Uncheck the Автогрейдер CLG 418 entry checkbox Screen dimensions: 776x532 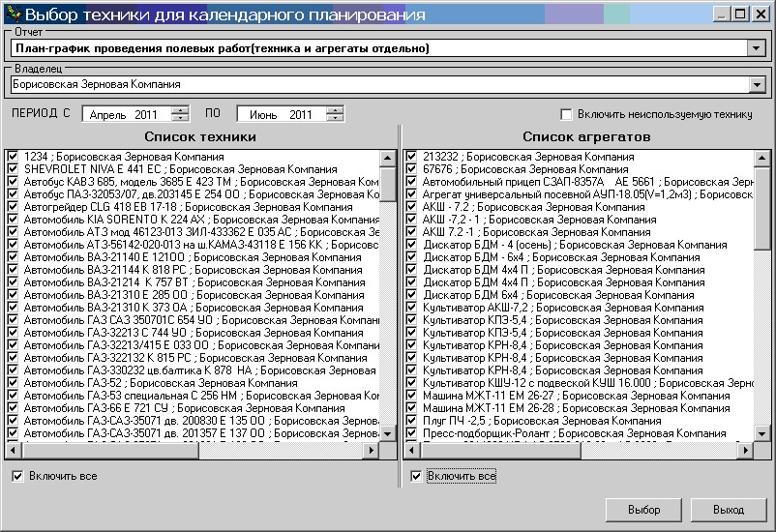13,206
